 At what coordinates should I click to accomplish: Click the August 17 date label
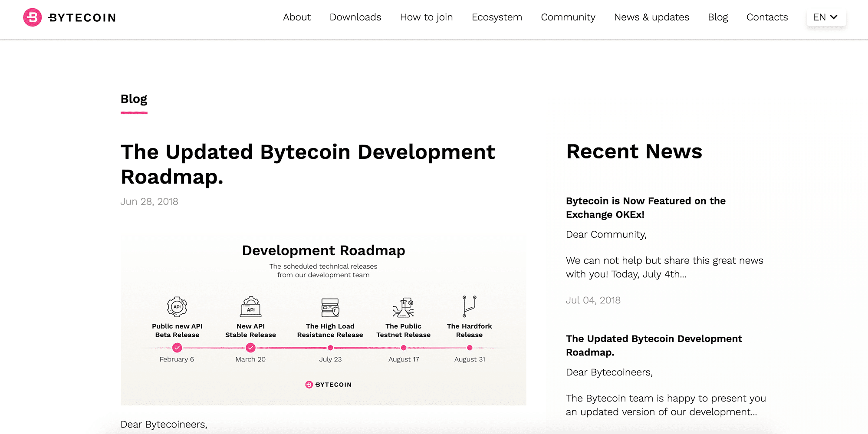pyautogui.click(x=404, y=359)
